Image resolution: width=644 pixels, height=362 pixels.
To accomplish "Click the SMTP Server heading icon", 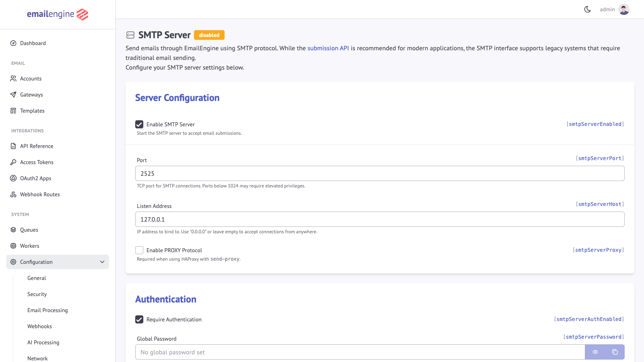I will (x=130, y=35).
